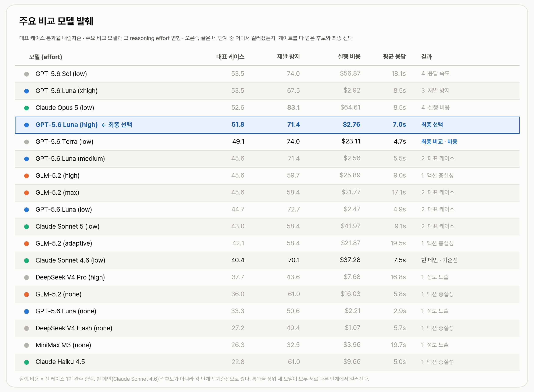The height and width of the screenshot is (392, 534).
Task: Click the response time '18.1s'
Action: (x=398, y=74)
